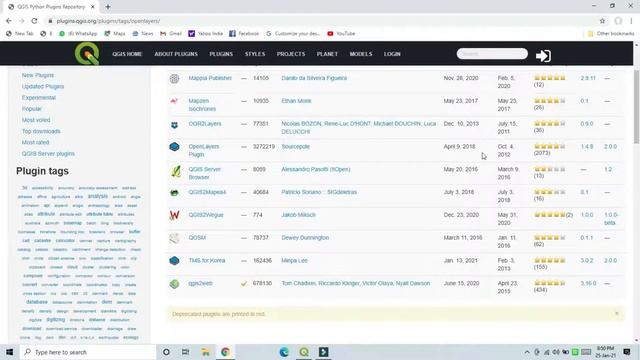Open the STYLES menu

(255, 54)
